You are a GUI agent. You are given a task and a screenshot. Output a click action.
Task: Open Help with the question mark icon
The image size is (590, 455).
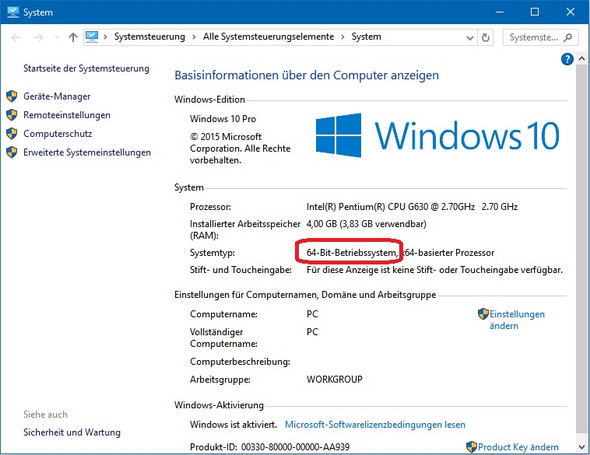567,59
